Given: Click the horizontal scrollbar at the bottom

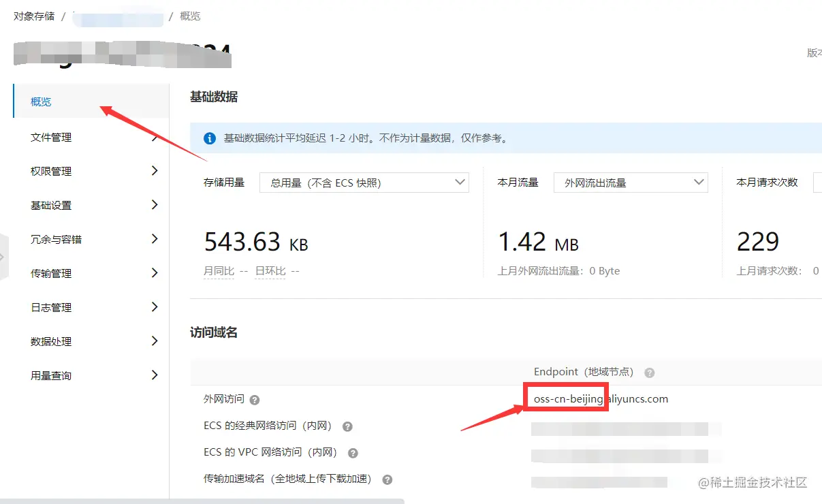Looking at the screenshot, I should tap(202, 501).
